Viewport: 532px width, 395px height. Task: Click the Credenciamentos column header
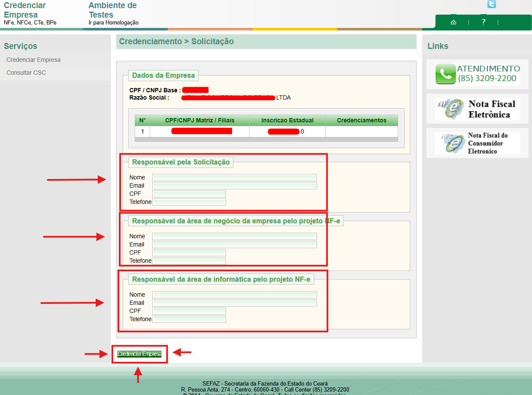[x=361, y=120]
